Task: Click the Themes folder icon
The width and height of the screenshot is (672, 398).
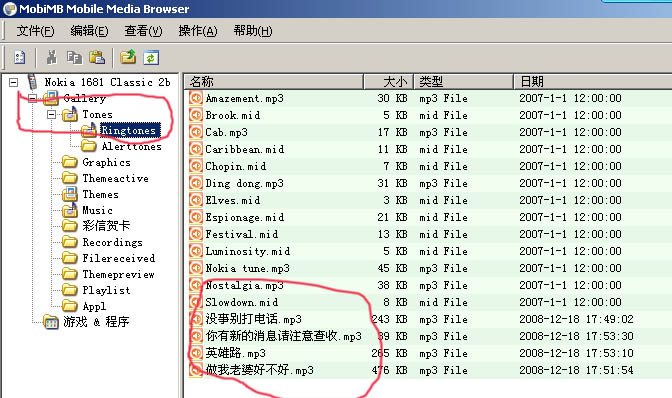Action: point(69,195)
